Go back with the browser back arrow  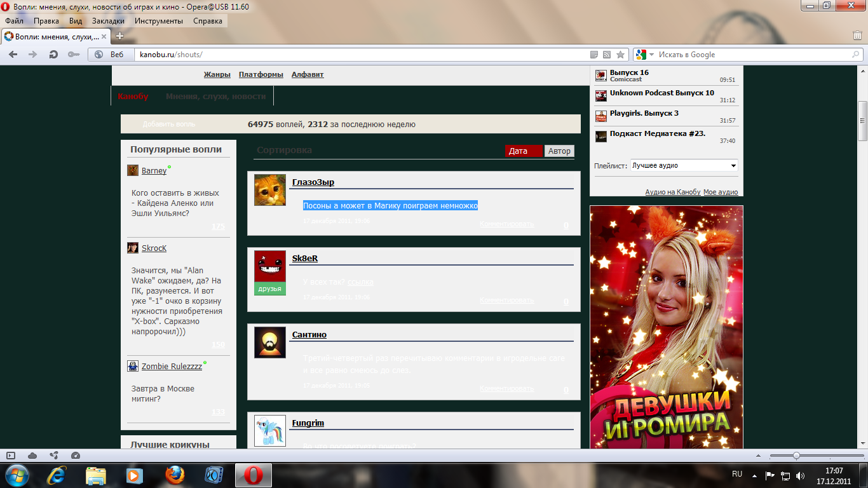click(13, 55)
